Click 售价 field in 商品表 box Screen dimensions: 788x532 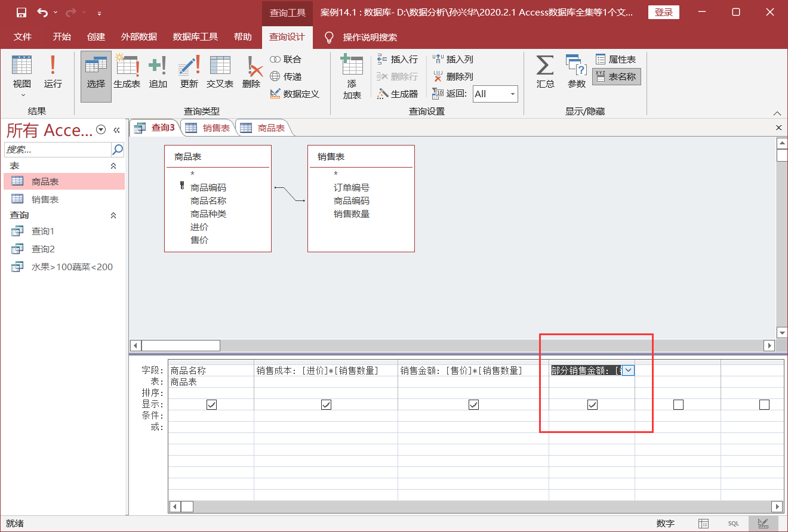tap(199, 240)
